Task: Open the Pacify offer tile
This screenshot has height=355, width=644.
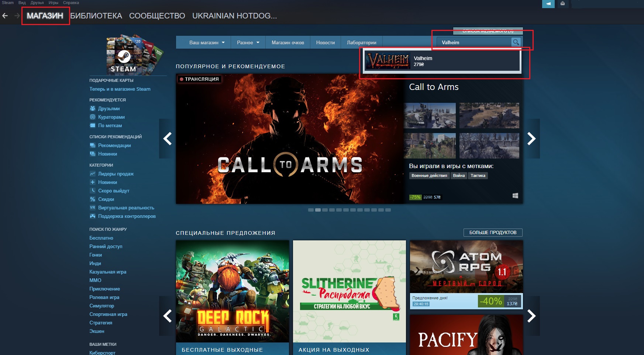Action: pos(466,335)
